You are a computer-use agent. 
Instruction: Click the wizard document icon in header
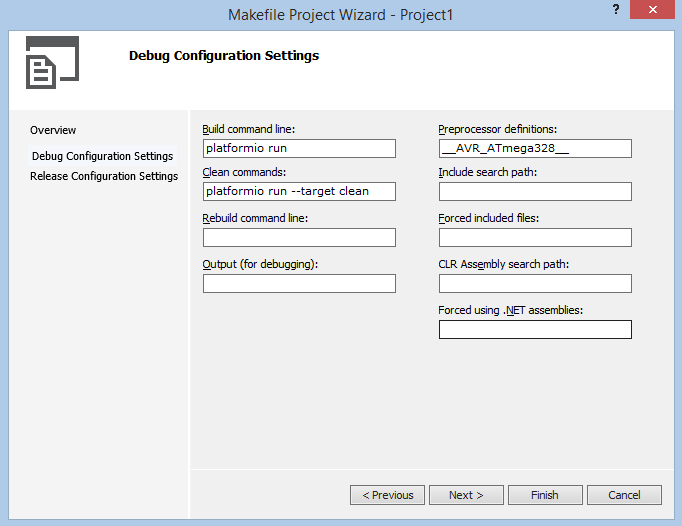[52, 62]
